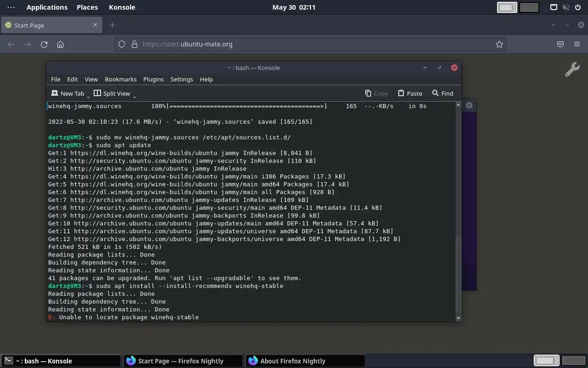
Task: Click the Konsole scrollbar up arrow
Action: click(458, 105)
